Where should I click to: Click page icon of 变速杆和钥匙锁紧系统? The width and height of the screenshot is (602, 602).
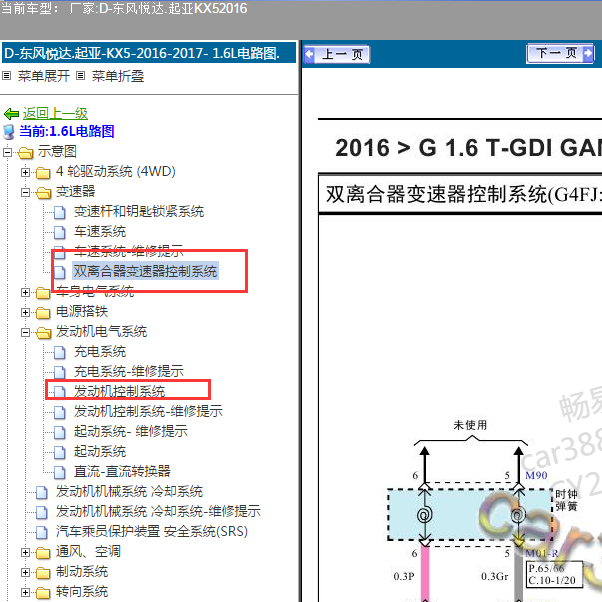[x=60, y=212]
